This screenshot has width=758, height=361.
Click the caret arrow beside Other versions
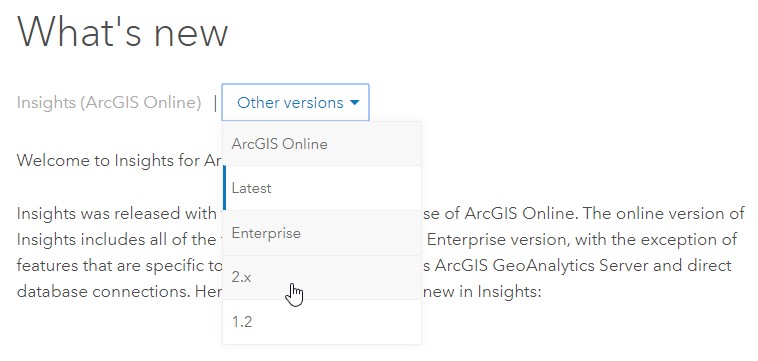pos(355,103)
